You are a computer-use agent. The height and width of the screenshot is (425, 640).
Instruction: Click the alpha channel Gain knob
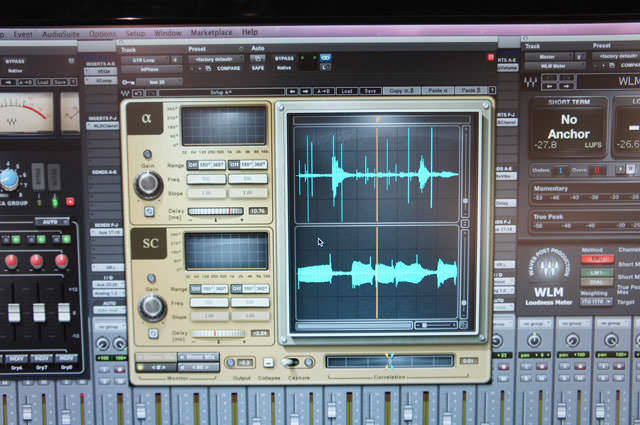point(149,184)
